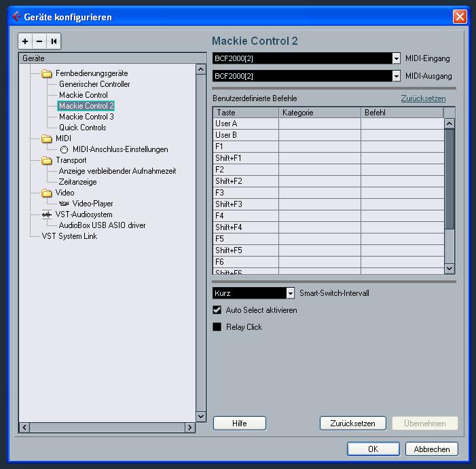Select Mackie Control 3 in device tree
Viewport: 476px width, 469px height.
86,117
